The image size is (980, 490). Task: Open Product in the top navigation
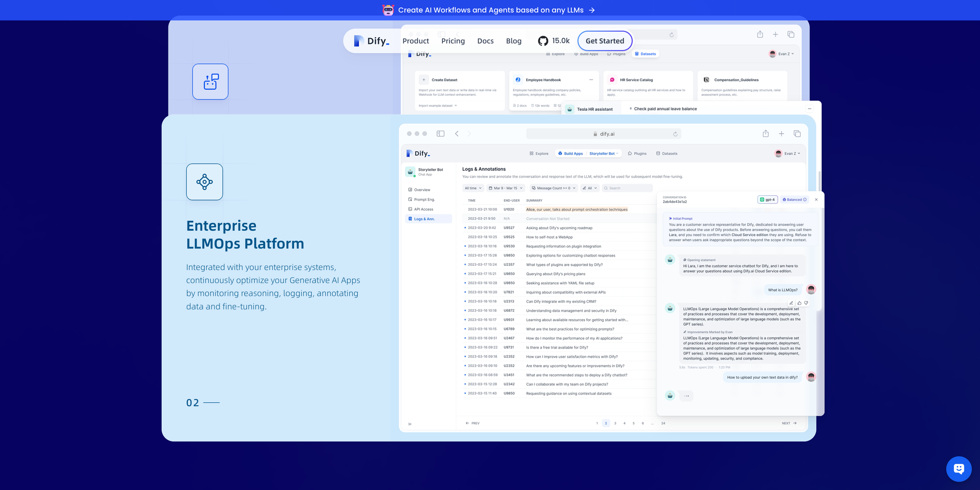[416, 41]
